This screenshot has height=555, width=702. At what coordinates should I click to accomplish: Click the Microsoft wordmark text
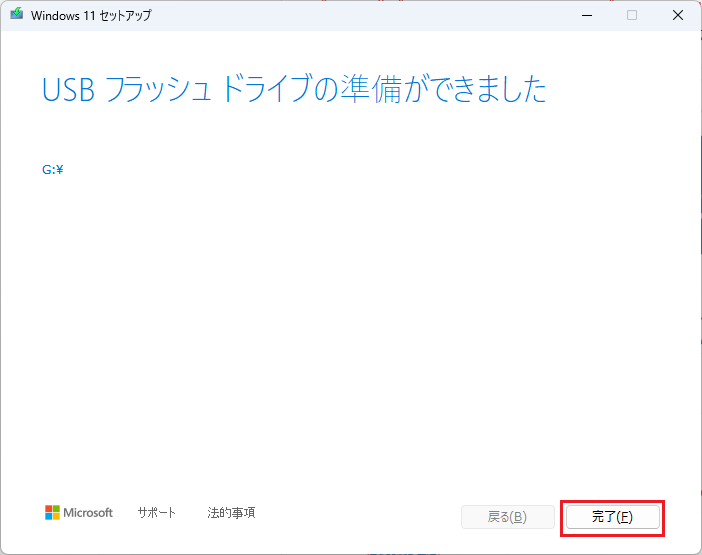[x=89, y=513]
